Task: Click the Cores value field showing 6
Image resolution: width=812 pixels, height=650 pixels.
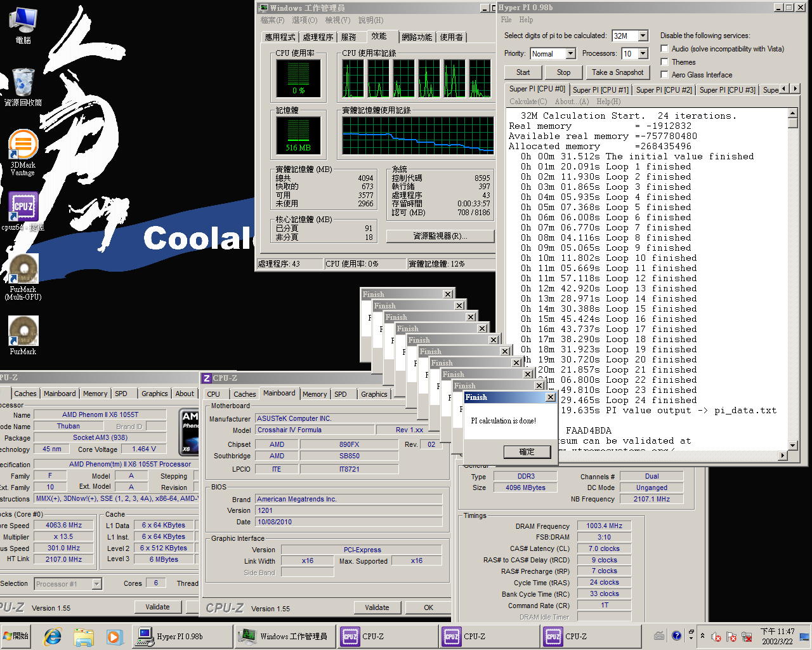Action: (156, 583)
